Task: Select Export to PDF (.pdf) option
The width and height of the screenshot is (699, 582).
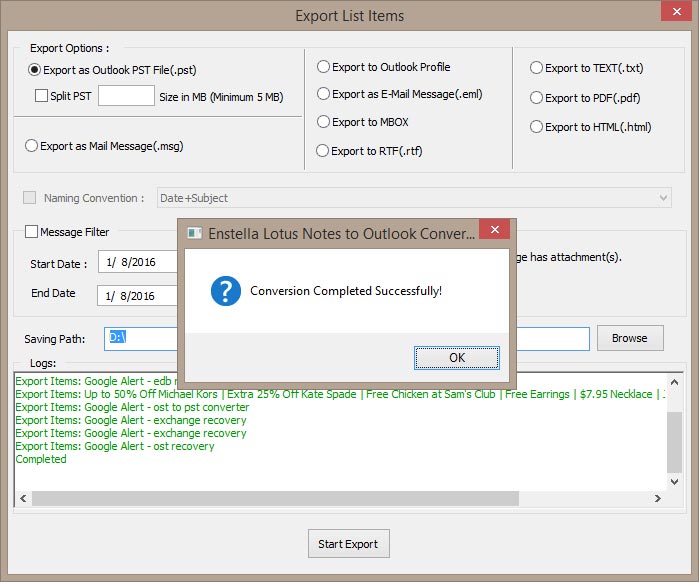Action: [x=537, y=98]
